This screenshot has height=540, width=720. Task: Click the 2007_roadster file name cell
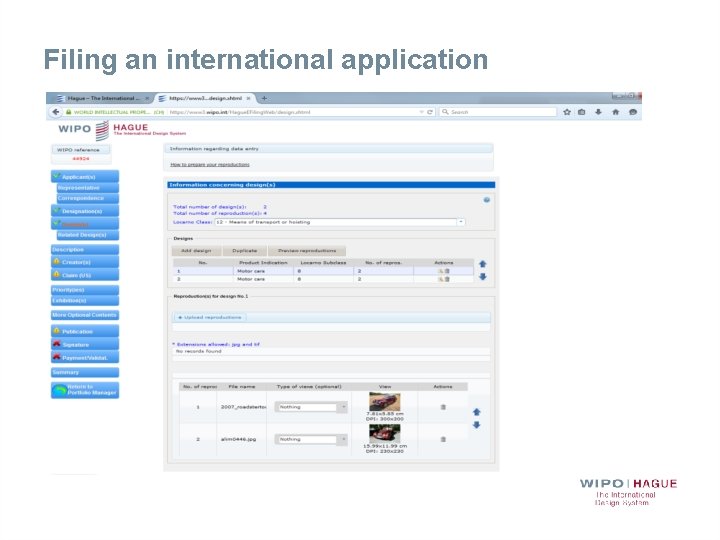click(242, 407)
